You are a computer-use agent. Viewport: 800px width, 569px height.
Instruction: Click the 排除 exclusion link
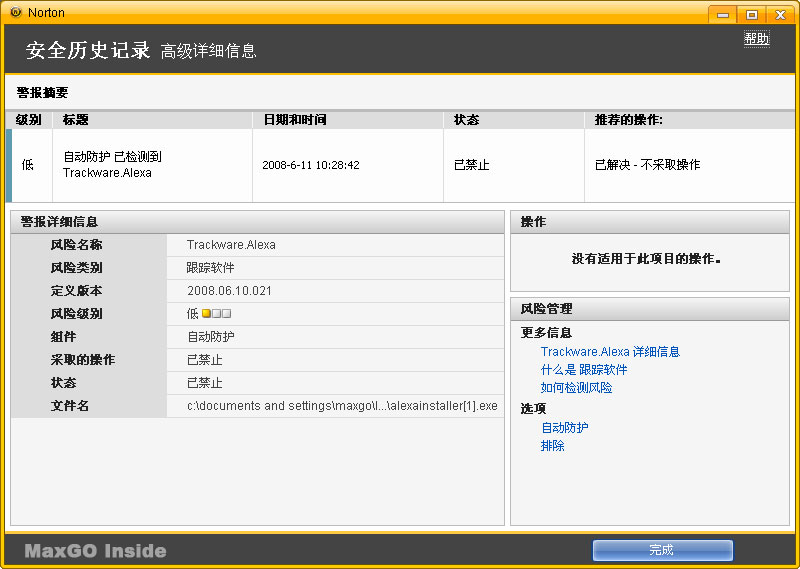[553, 446]
